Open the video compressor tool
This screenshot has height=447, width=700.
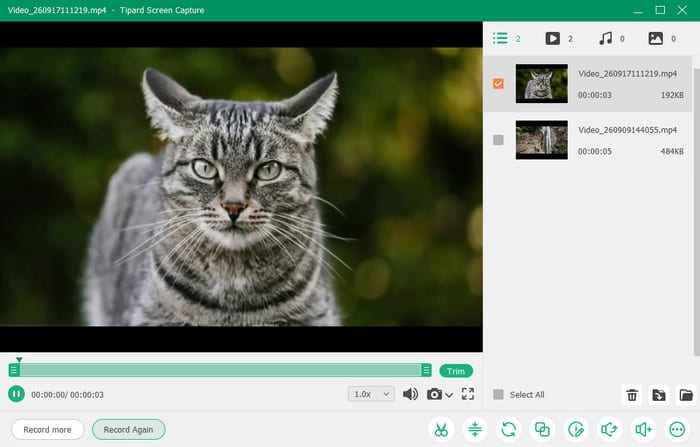475,430
